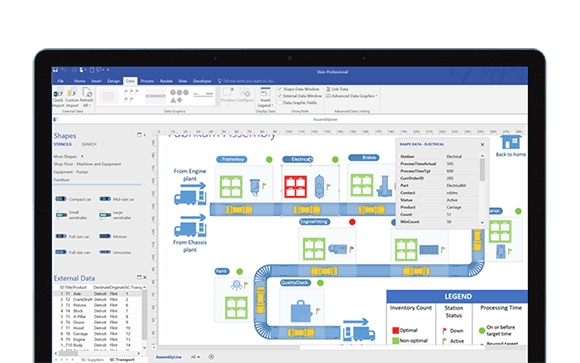Select the Small semitrailer shape
Viewport: 580px width, 363px height.
(72, 215)
